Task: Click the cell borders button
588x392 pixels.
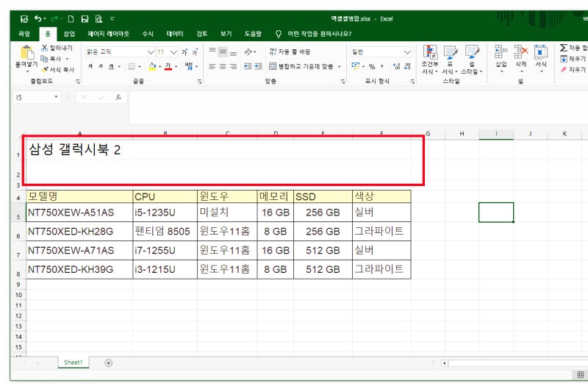Action: (x=132, y=66)
